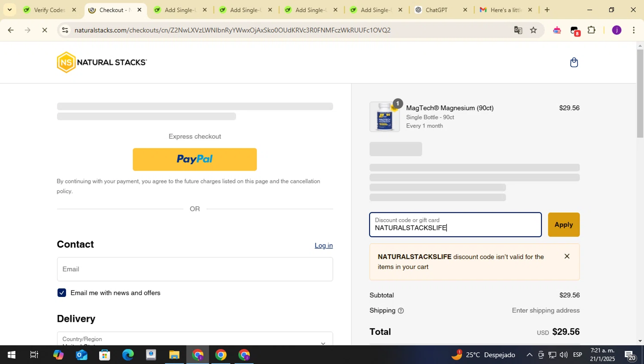Open the notification center icon
Viewport: 644px width, 364px height.
630,355
